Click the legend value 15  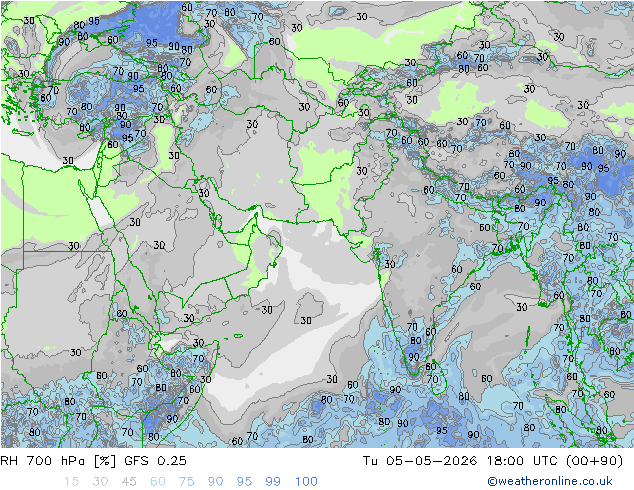pyautogui.click(x=71, y=482)
